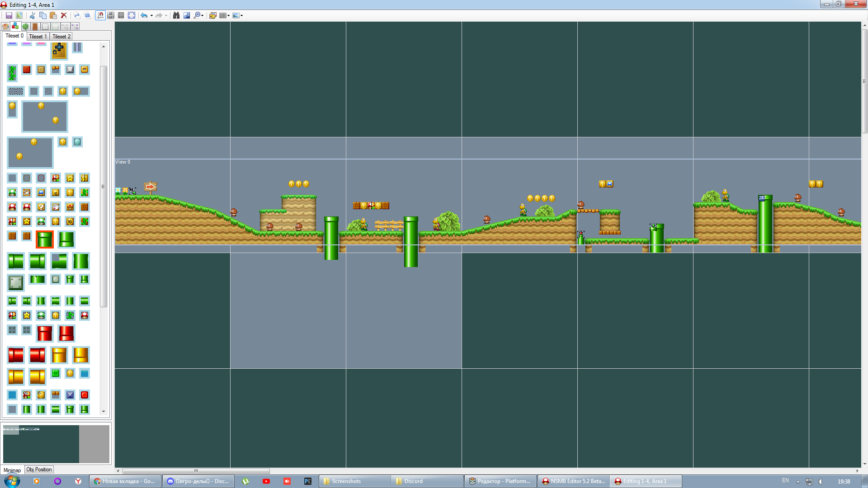Viewport: 868px width, 488px height.
Task: Click the scissors Cut icon
Action: 33,15
